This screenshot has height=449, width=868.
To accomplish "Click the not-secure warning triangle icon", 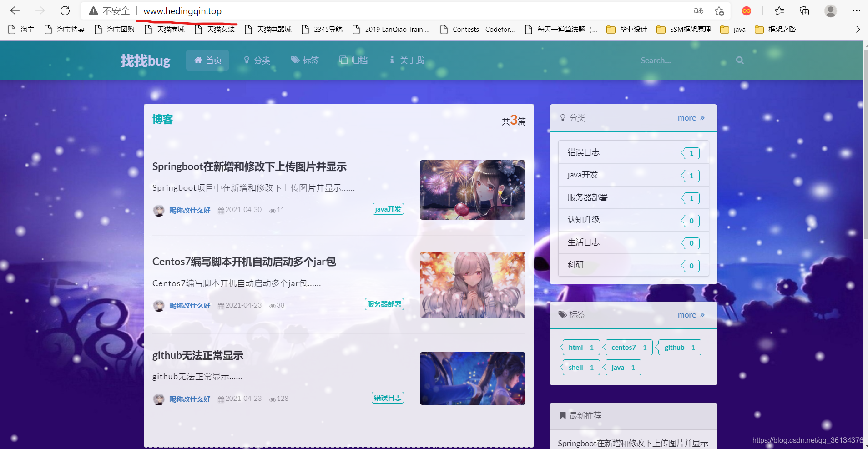I will point(93,11).
